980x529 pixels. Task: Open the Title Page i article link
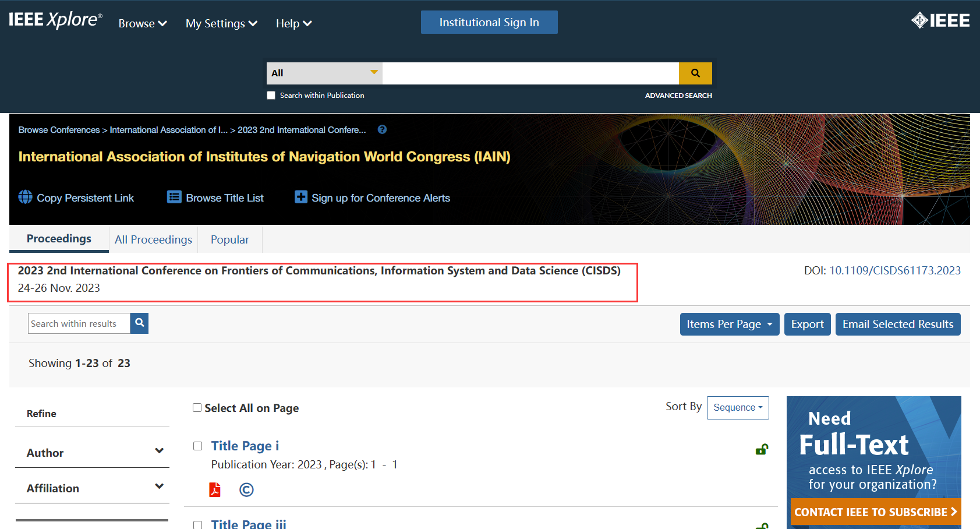(245, 446)
